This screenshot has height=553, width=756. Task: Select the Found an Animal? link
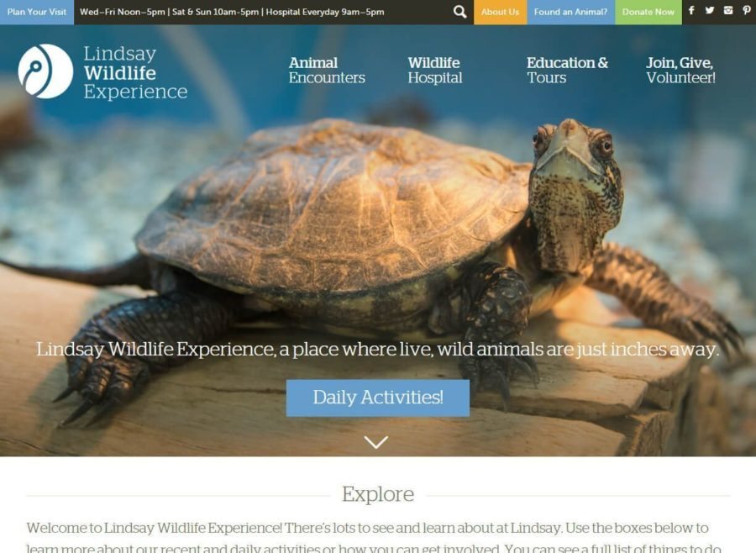(x=570, y=12)
